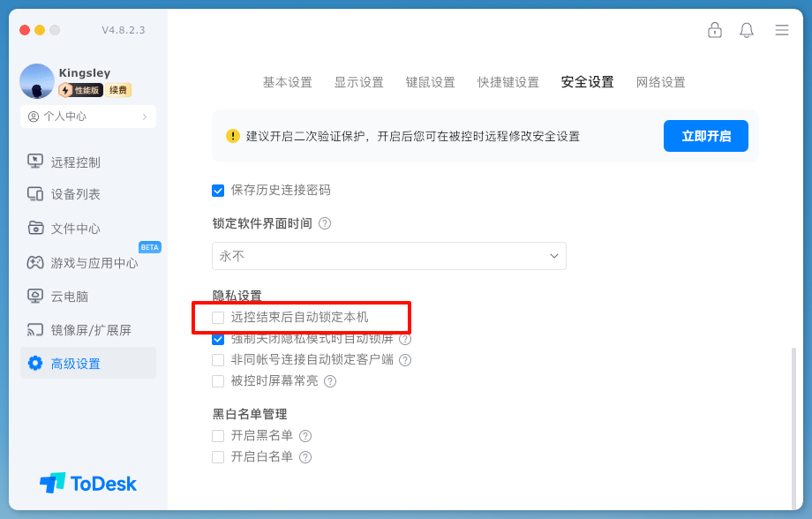Click the 续费 renewal badge
This screenshot has height=519, width=812.
coord(119,90)
